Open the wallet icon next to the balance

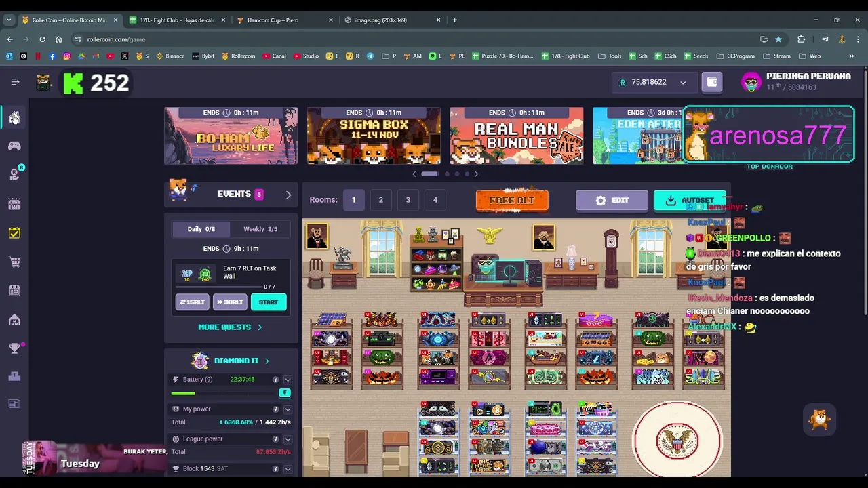[712, 82]
